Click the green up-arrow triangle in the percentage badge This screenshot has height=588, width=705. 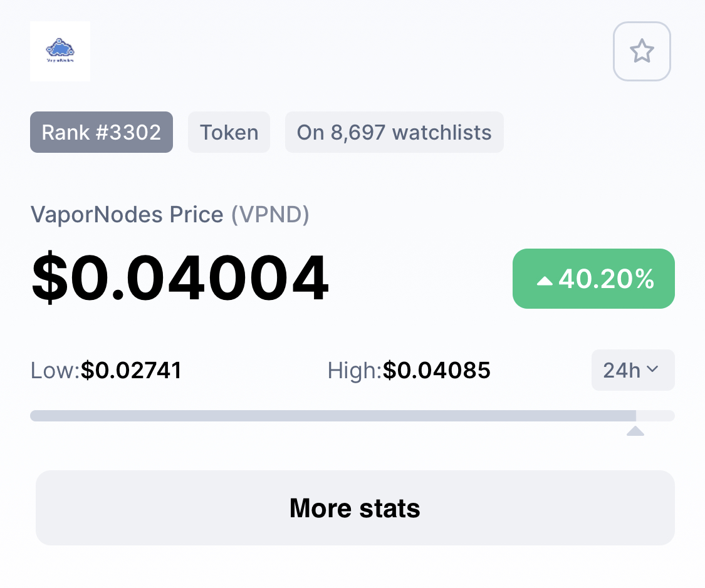545,281
